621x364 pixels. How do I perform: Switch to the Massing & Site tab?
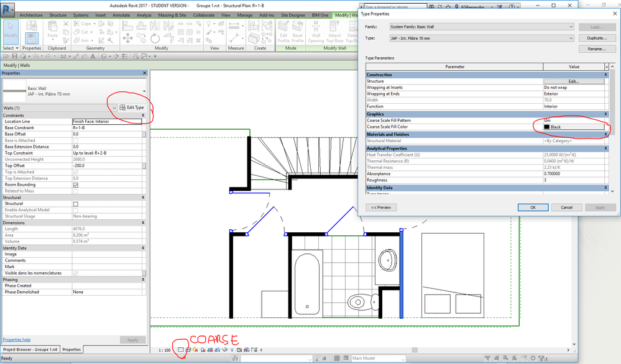(x=172, y=15)
